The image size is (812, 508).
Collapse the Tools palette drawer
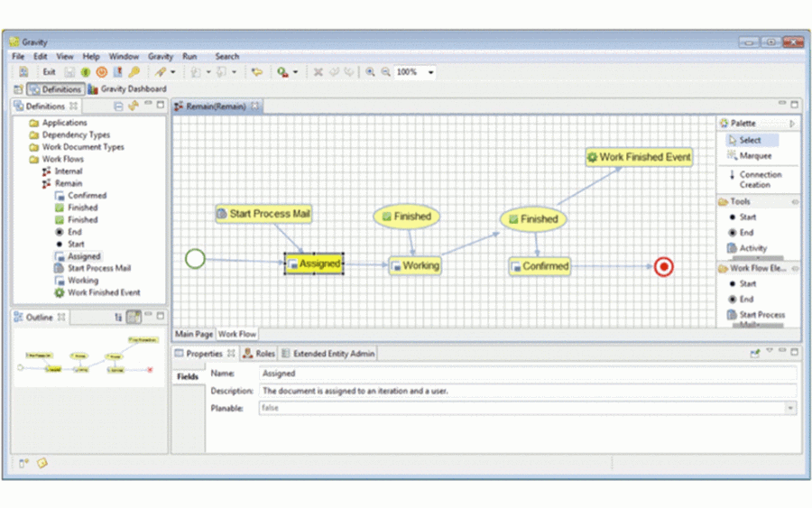click(x=796, y=202)
